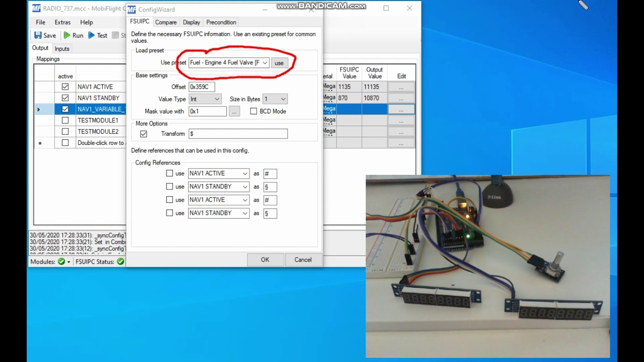
Task: Click Edit button for NAV1 ACTIVE row
Action: click(401, 87)
